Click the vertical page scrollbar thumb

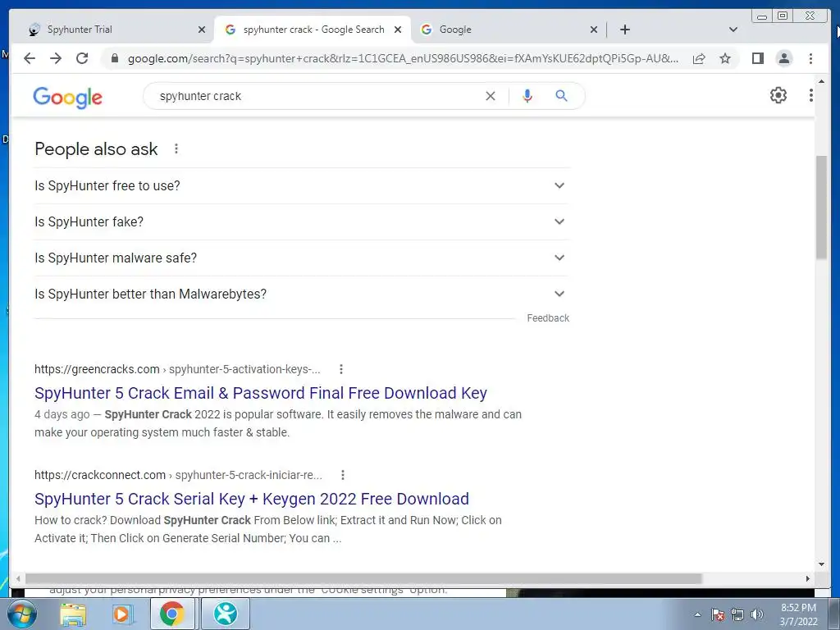pos(821,208)
